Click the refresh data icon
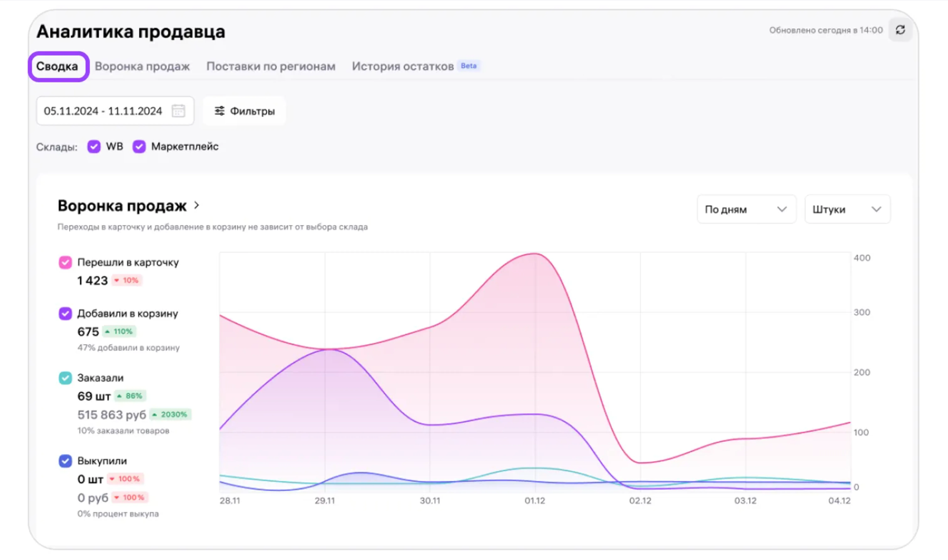The width and height of the screenshot is (948, 560). (x=900, y=30)
